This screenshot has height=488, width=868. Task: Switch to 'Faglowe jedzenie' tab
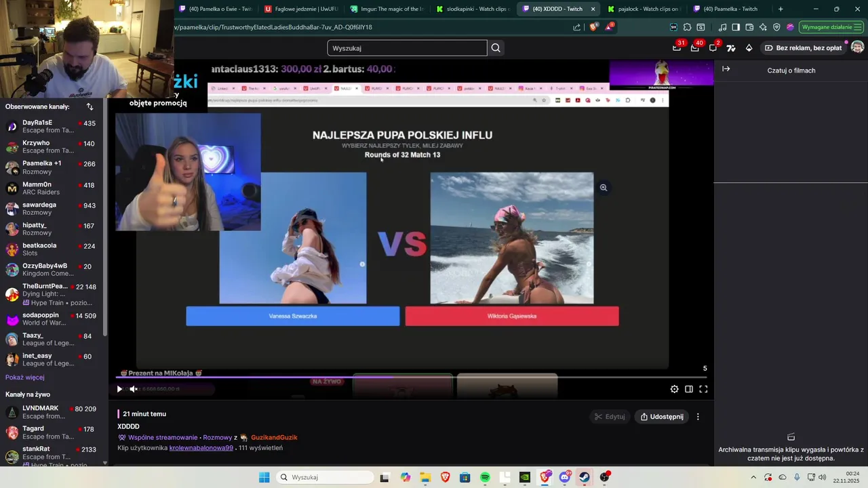300,9
